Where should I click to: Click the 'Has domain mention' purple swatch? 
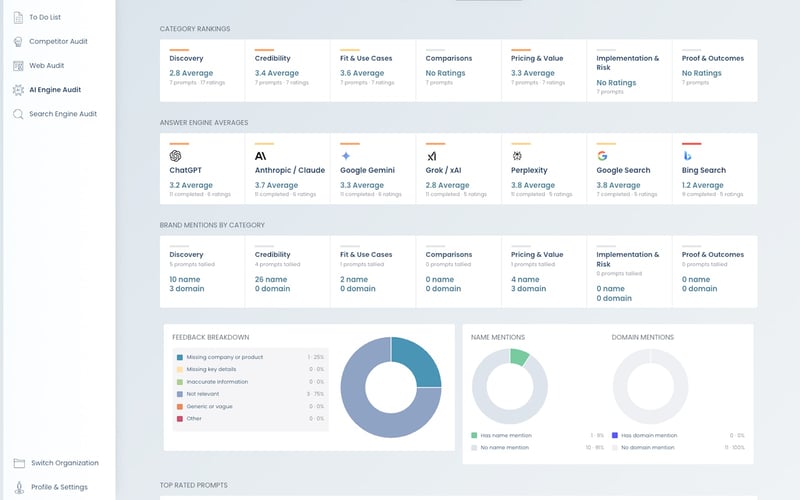(x=615, y=435)
